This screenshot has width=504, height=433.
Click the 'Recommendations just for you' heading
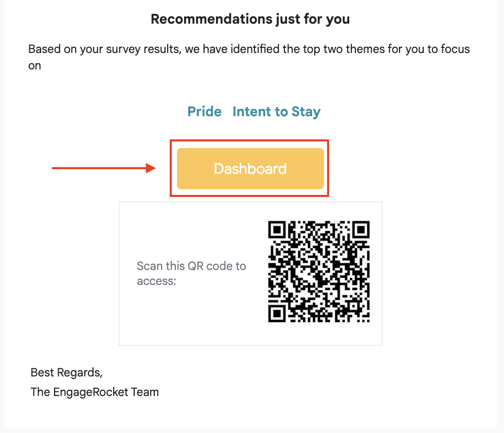(x=250, y=19)
